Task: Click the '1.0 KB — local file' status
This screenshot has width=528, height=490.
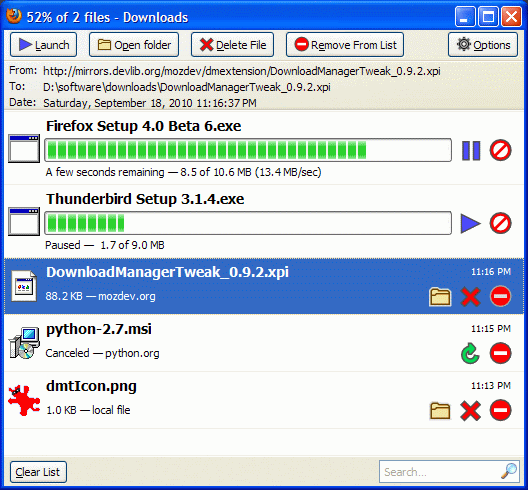Action: [88, 410]
